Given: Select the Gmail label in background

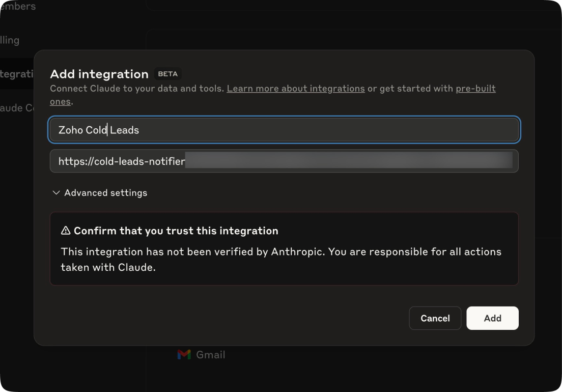Looking at the screenshot, I should coord(211,355).
